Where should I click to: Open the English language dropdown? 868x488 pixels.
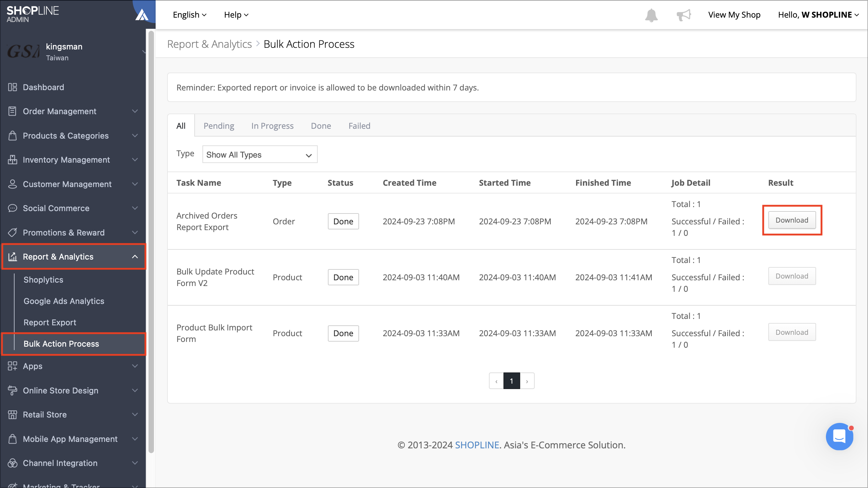tap(190, 15)
